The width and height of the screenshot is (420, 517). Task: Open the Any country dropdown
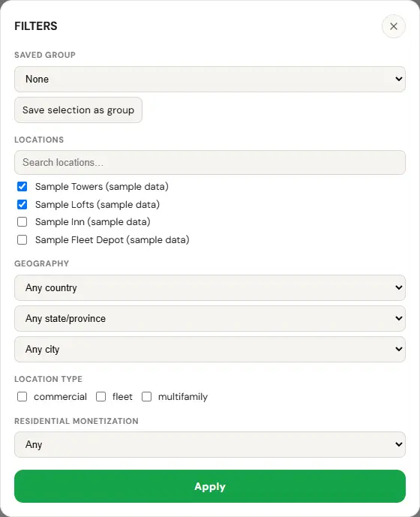210,288
